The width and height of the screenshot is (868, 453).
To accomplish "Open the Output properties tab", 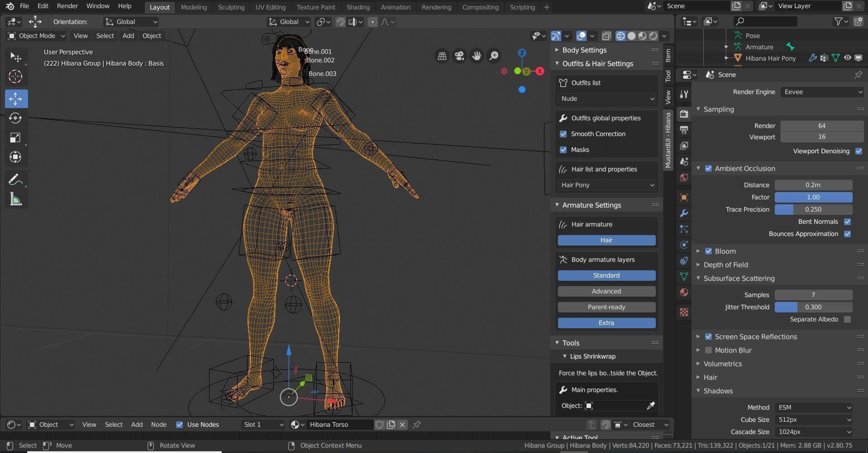I will pos(684,130).
